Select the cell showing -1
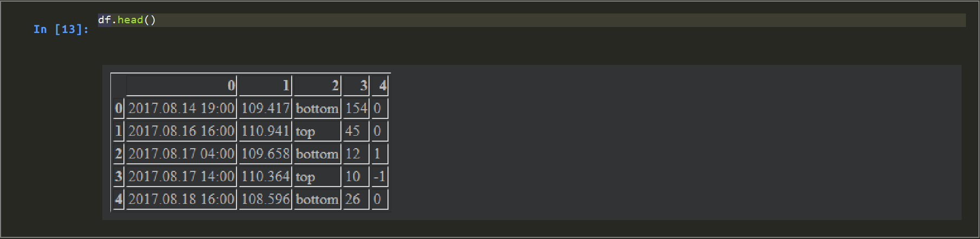This screenshot has width=980, height=239. (379, 177)
